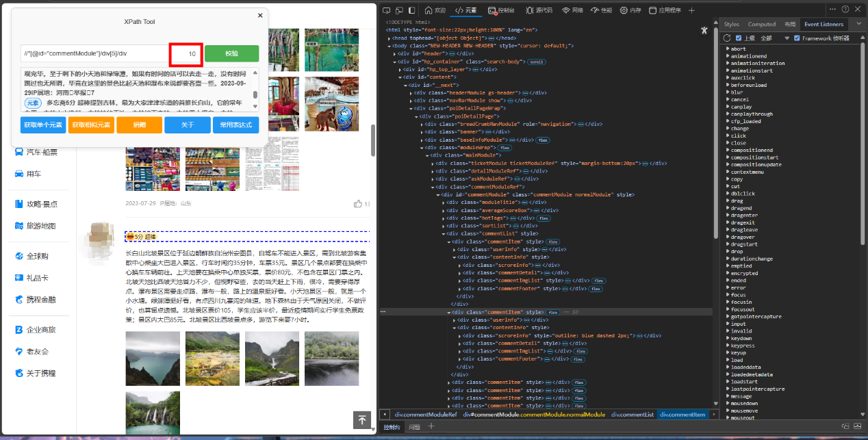868x440 pixels.
Task: Click the blue 关于 about button
Action: (x=188, y=125)
